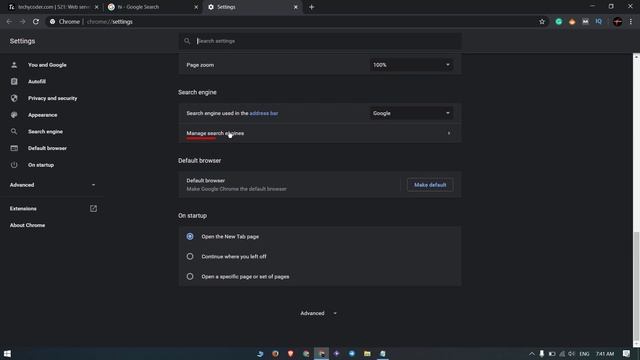640x360 pixels.
Task: Expand Advanced at page bottom
Action: click(x=319, y=313)
